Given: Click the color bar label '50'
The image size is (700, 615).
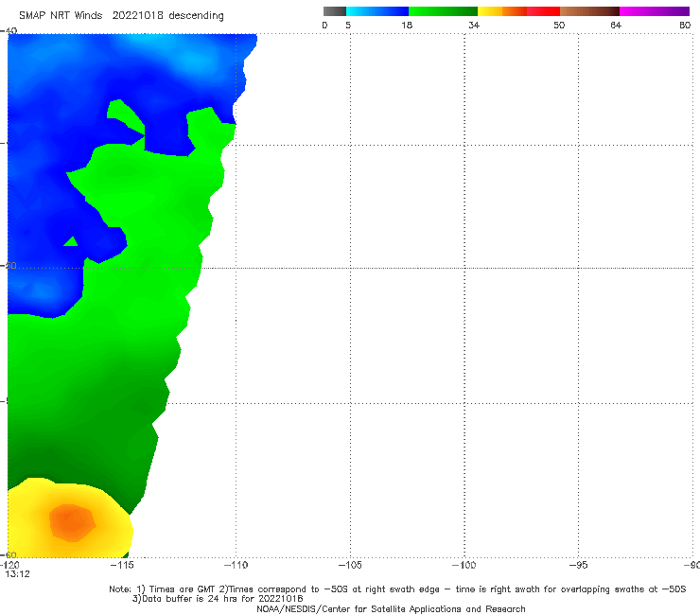Looking at the screenshot, I should click(559, 25).
